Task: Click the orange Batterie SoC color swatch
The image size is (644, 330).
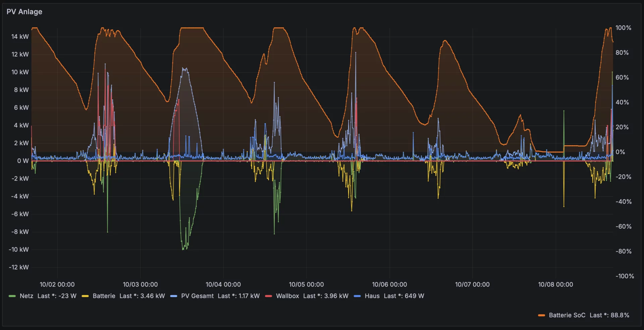Action: pos(541,315)
